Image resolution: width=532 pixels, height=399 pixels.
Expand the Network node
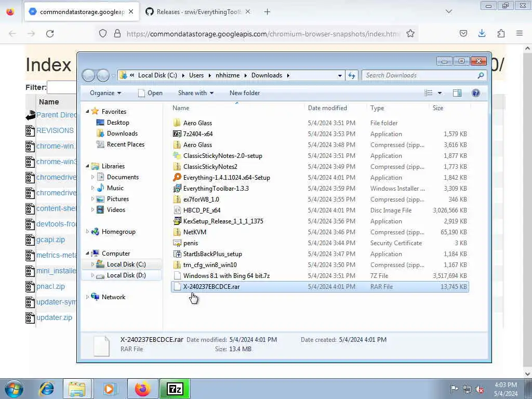click(87, 297)
